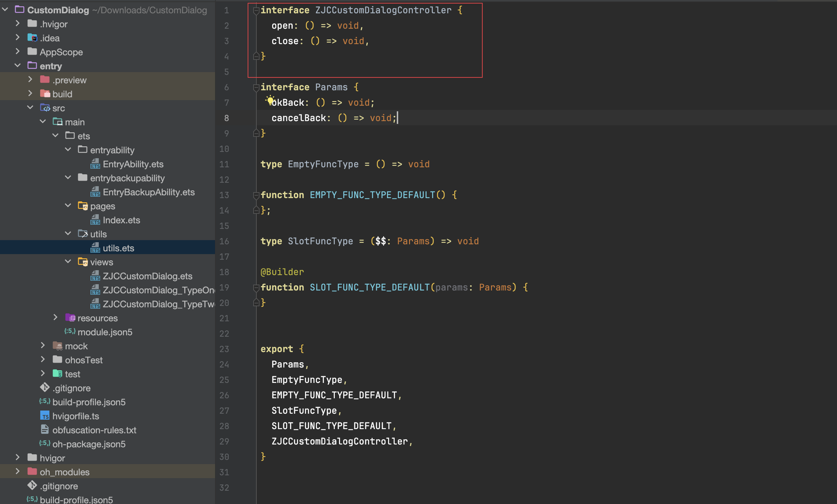Click the utils.ets file icon
Image resolution: width=837 pixels, height=504 pixels.
[x=95, y=248]
